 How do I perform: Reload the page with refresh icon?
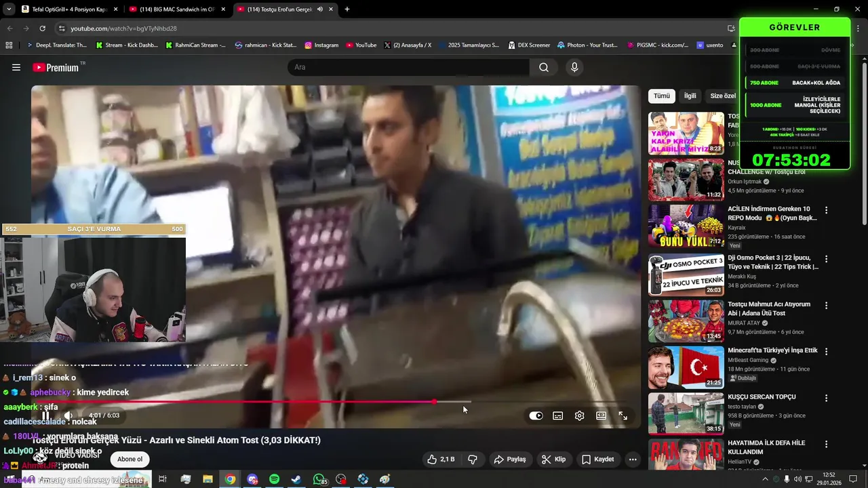(x=42, y=28)
